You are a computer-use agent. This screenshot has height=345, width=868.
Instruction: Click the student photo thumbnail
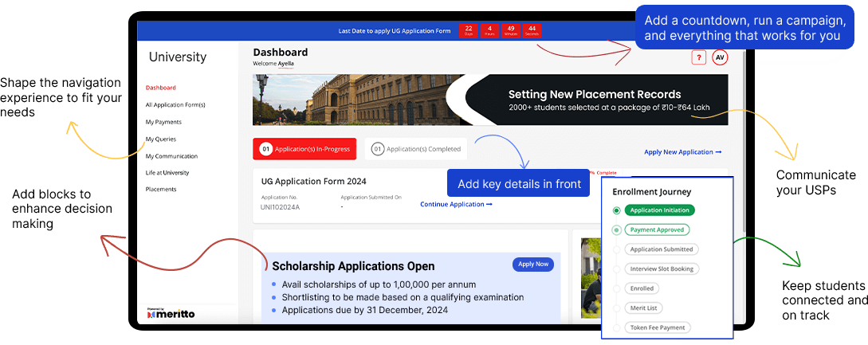click(x=591, y=278)
